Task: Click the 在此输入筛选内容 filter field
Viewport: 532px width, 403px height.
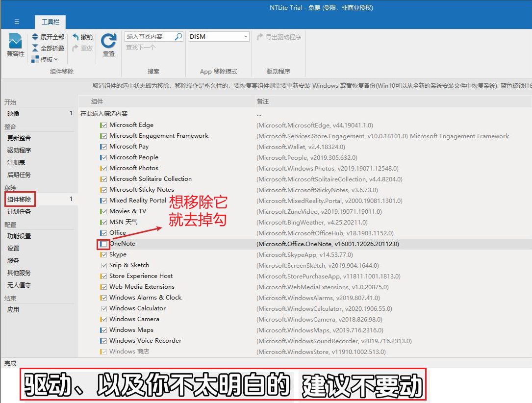Action: (x=104, y=113)
